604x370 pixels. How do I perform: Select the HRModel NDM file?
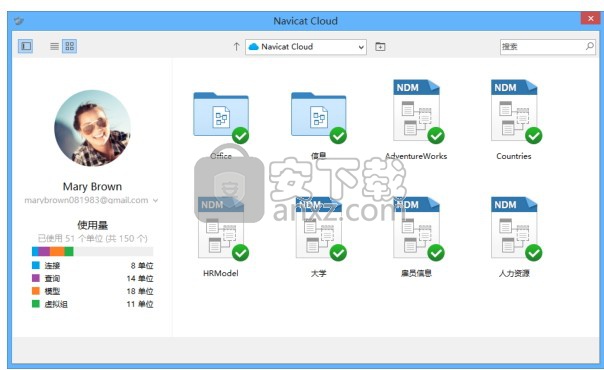click(x=221, y=228)
